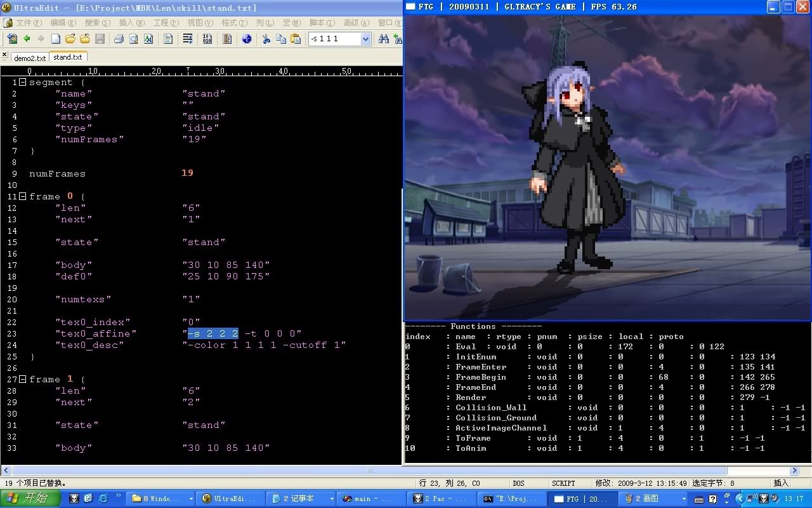Click the UltraEdit horizontal scrollbar thumb
Screen dimensions: 812x508
coord(370,471)
